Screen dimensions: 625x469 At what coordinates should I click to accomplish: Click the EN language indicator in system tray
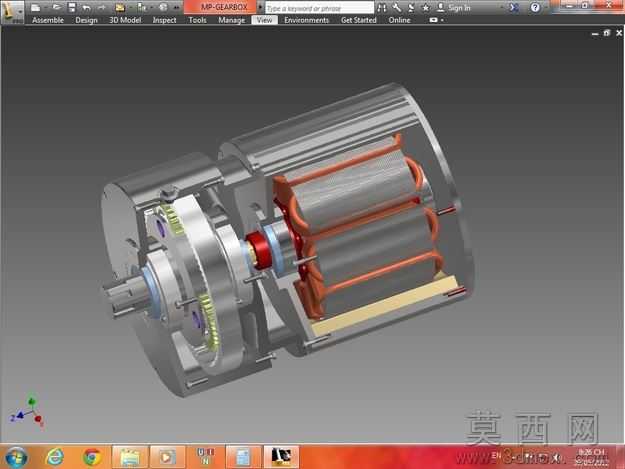(x=496, y=455)
